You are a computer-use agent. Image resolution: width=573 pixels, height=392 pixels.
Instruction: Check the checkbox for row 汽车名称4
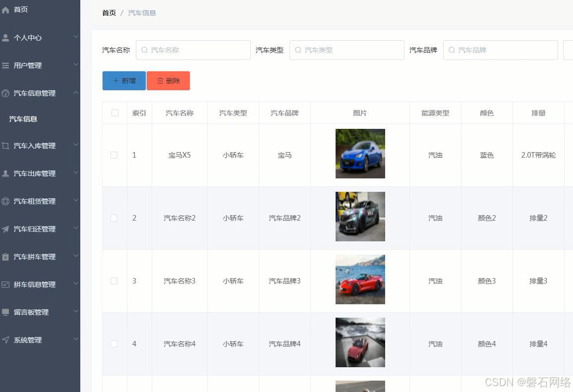[114, 344]
